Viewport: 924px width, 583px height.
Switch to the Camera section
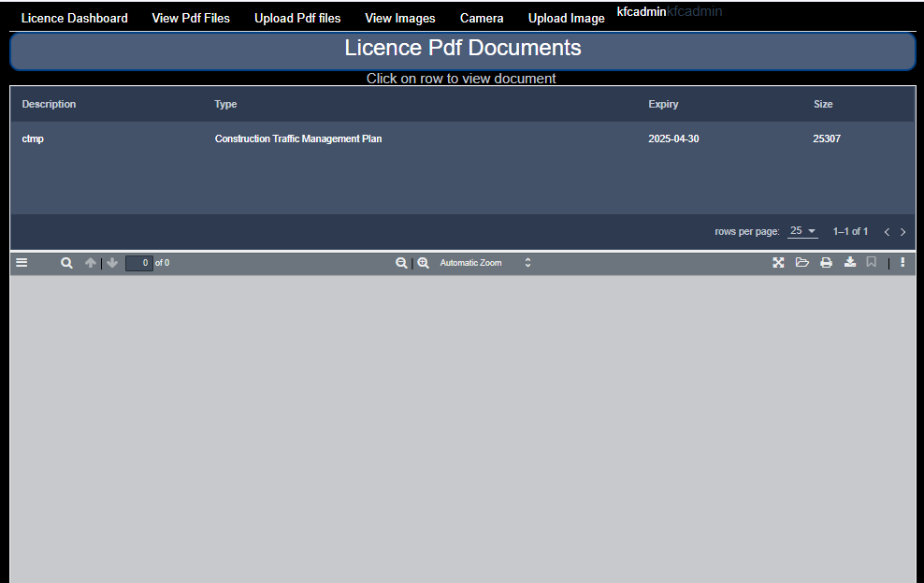482,17
